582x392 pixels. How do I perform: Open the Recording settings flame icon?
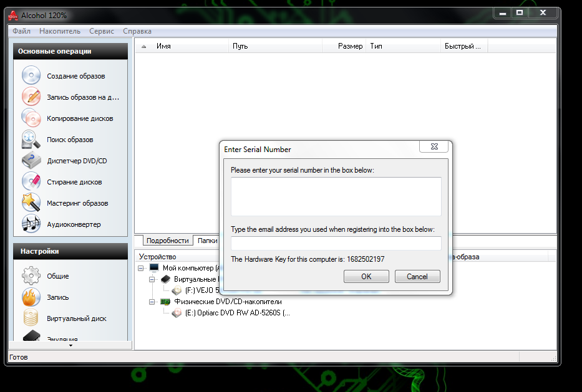31,297
